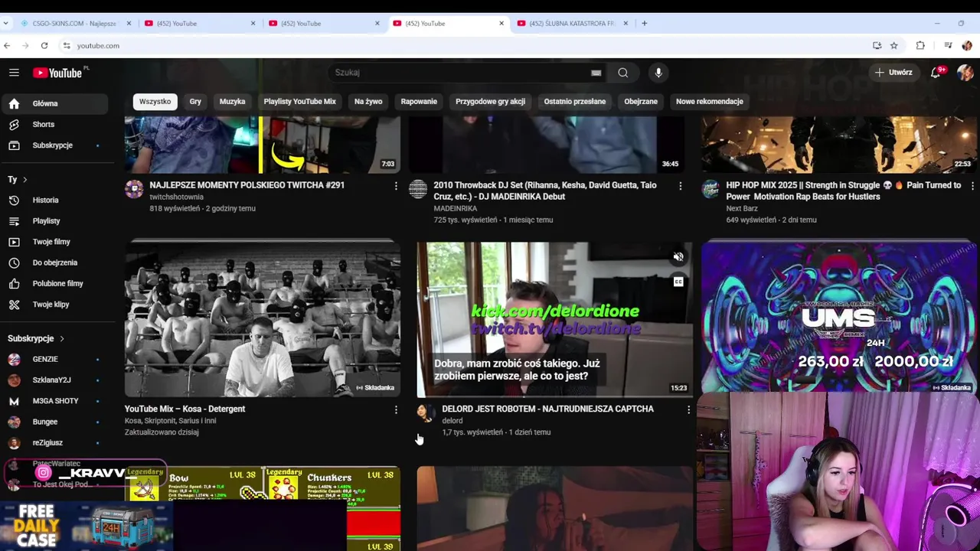Go back in browser history

coord(7,46)
